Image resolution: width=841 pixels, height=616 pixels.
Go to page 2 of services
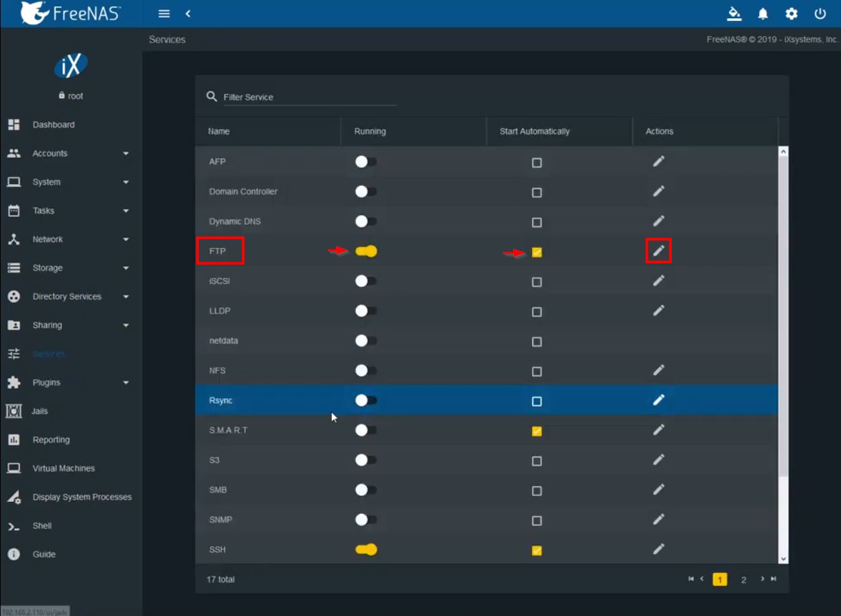[744, 580]
